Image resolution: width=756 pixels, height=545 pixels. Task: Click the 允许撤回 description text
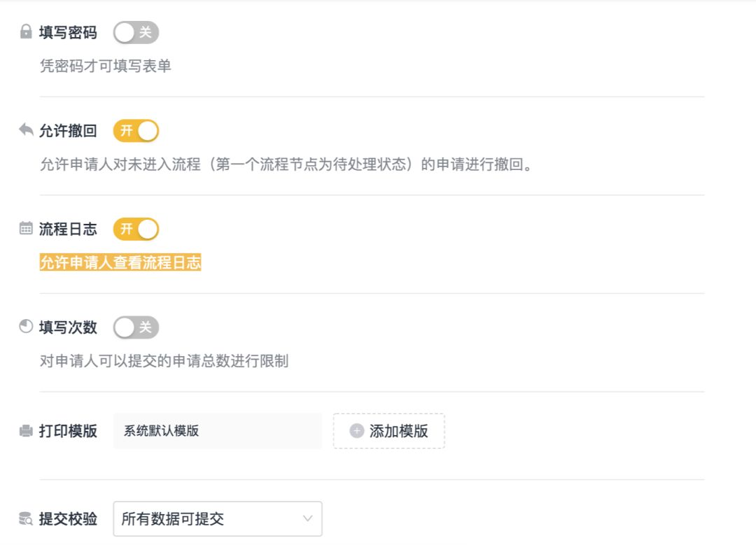coord(286,165)
